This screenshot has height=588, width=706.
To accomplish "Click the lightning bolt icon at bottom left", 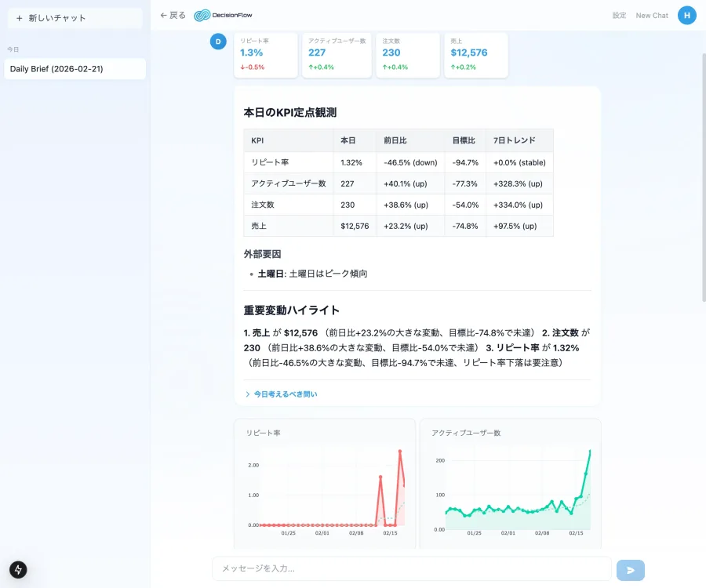I will pos(18,570).
